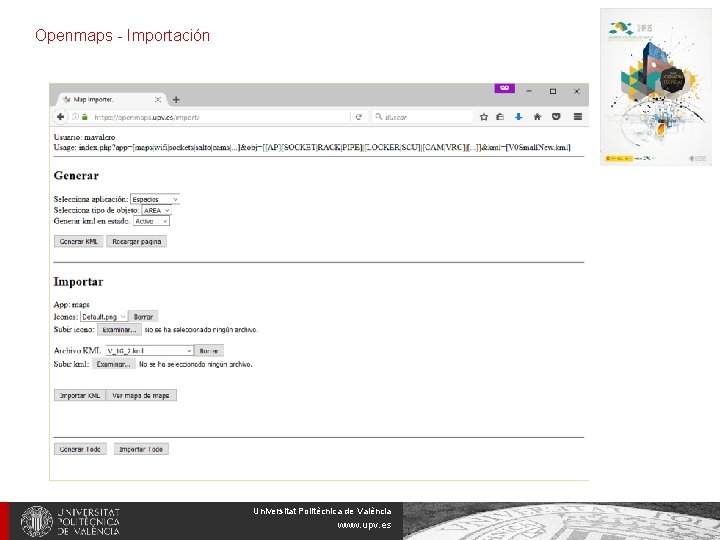
Task: Click the green padlock site security icon
Action: pos(85,117)
